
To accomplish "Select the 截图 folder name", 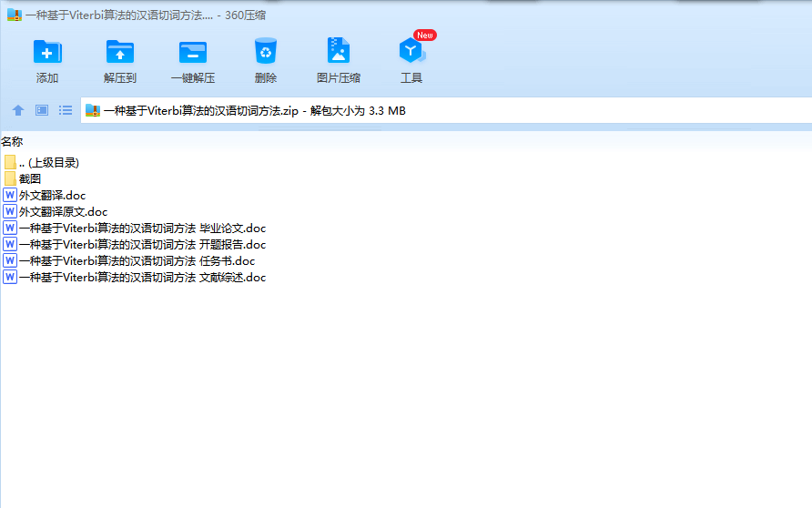I will 29,178.
